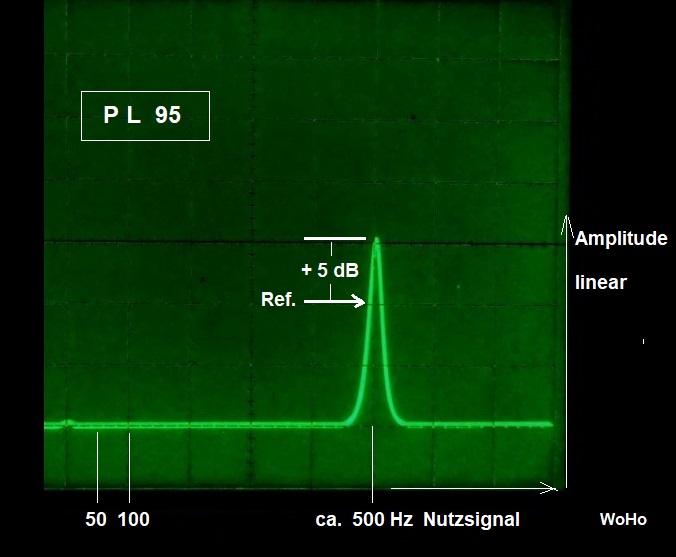Click the Ref. arrow pointing at the peak

[335, 300]
